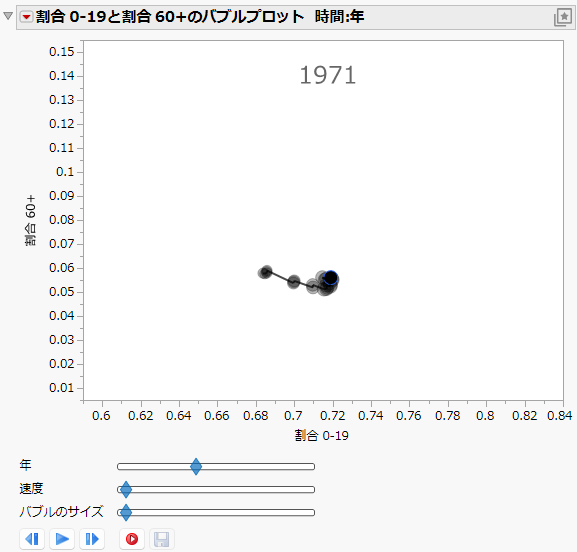Click the 時間:年 text in title bar
577x552 pixels.
(x=339, y=17)
